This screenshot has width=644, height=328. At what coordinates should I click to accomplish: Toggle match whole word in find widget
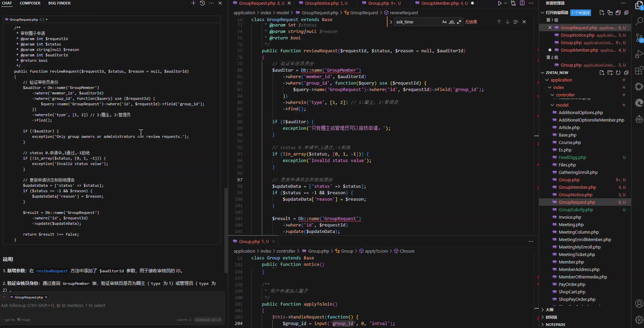(x=452, y=22)
